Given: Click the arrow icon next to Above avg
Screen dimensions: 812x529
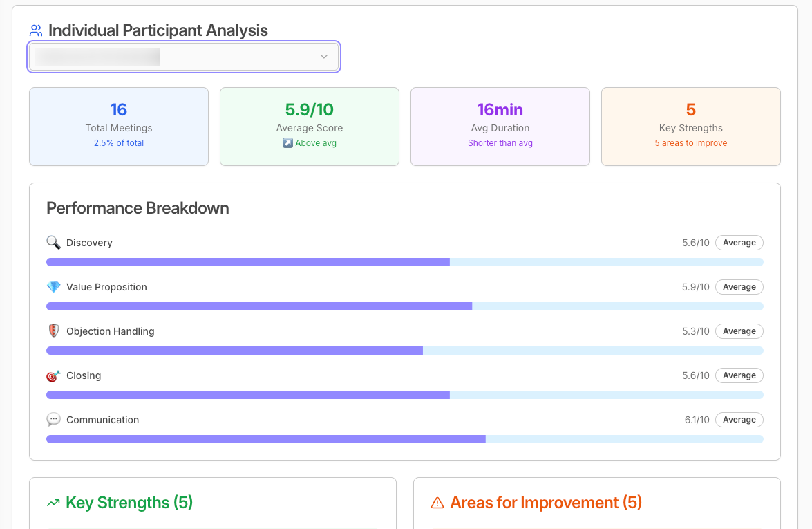Looking at the screenshot, I should coord(287,143).
